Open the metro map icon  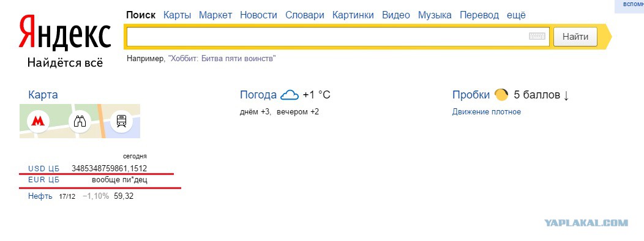point(38,121)
